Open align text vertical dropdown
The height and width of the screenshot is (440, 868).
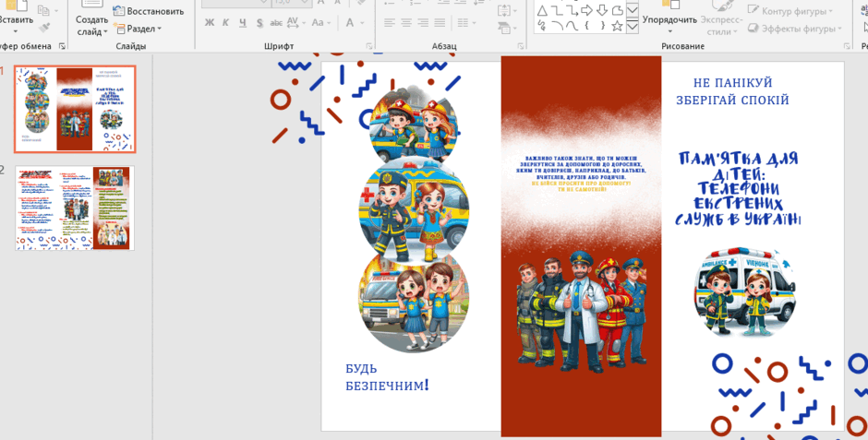507,10
